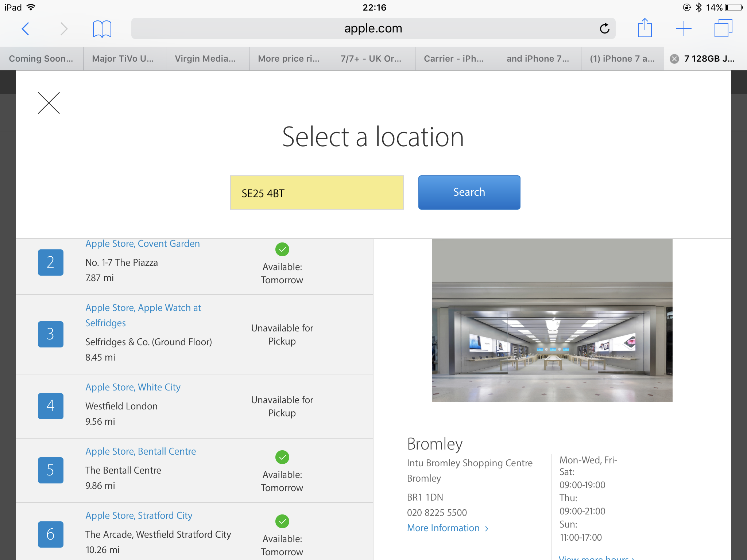Open the 'and iPhone 7...' tab
Viewport: 747px width, 560px height.
(x=539, y=59)
